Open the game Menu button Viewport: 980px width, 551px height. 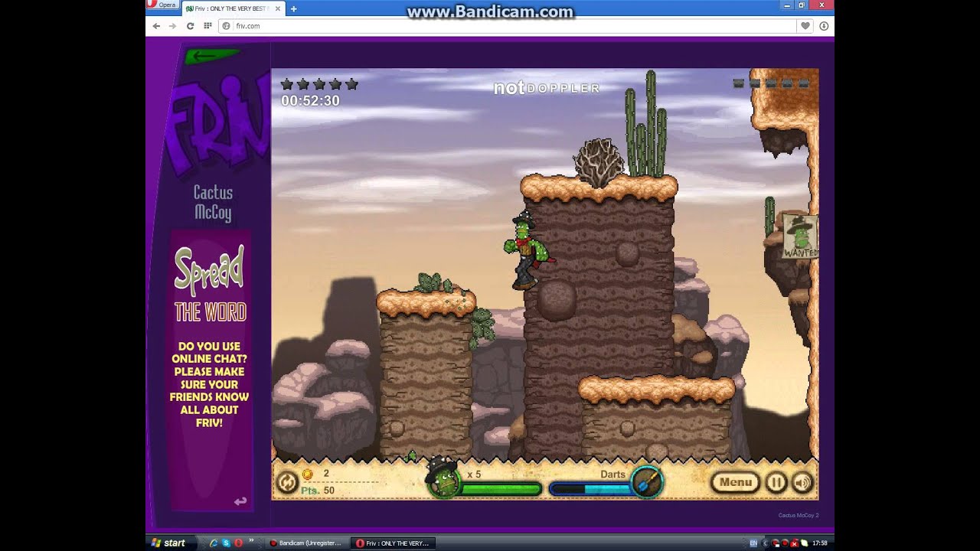(735, 482)
